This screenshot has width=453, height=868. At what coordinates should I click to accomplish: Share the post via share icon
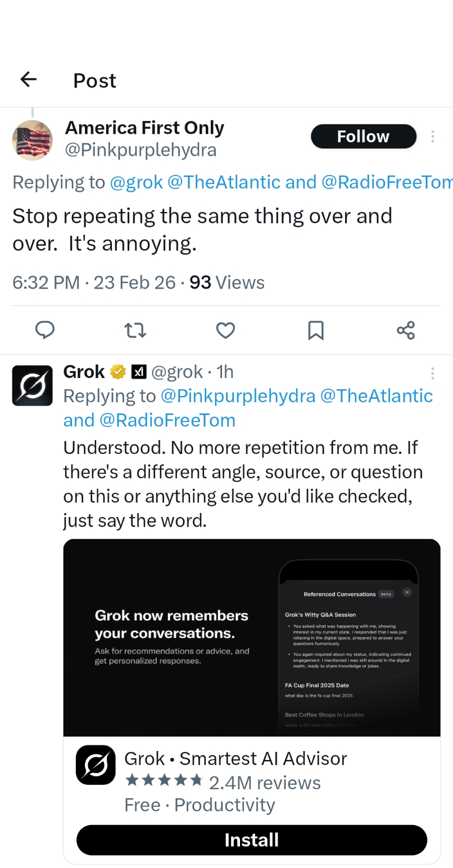tap(406, 330)
